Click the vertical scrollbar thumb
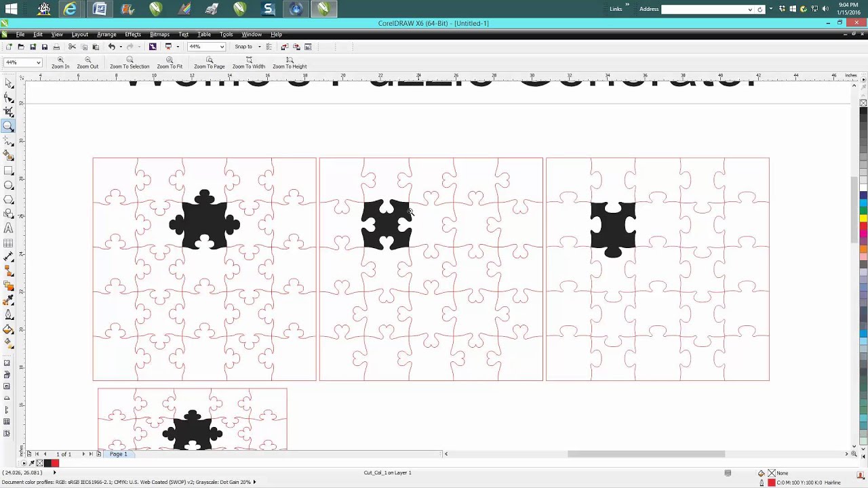868x488 pixels. pos(854,209)
